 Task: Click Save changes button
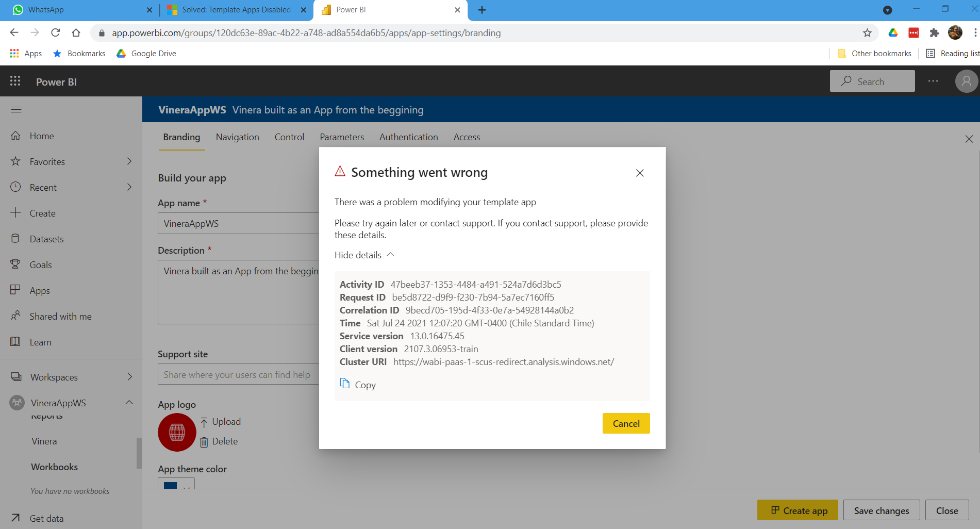pos(882,510)
